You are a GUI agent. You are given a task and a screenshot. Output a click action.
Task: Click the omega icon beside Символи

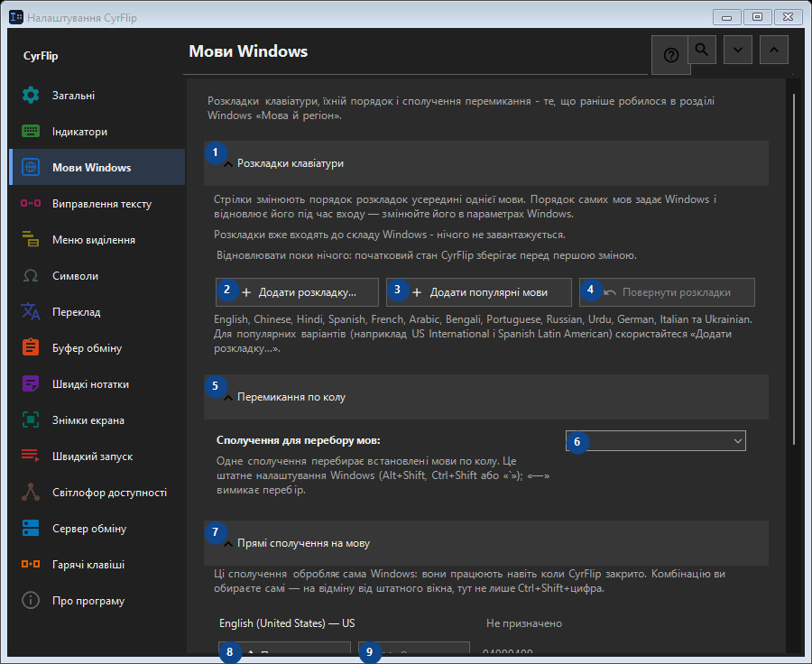[x=31, y=275]
